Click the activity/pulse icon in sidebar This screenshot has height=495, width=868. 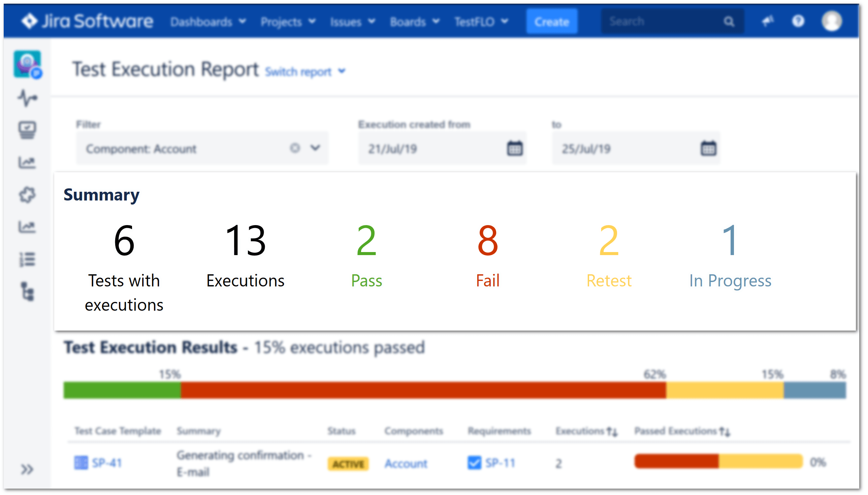point(27,97)
